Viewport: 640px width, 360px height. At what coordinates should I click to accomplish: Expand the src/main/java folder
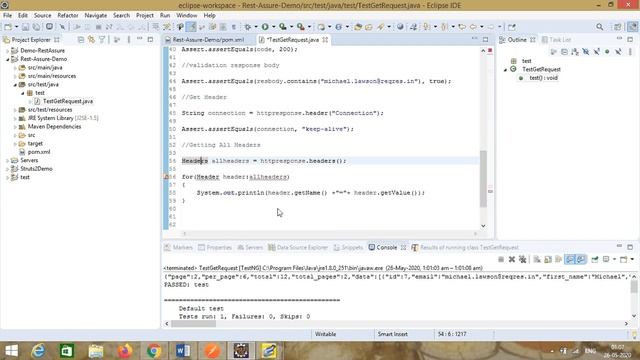point(15,68)
